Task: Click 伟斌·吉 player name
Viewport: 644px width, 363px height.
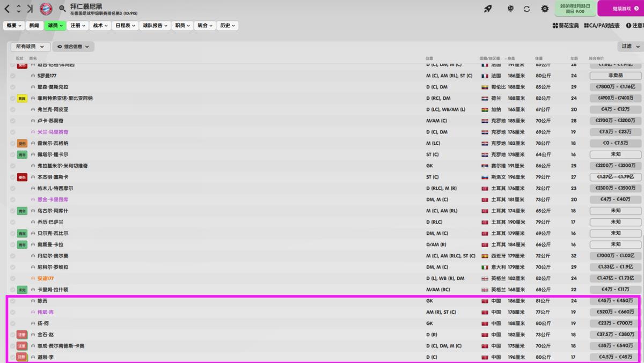Action: coord(46,312)
